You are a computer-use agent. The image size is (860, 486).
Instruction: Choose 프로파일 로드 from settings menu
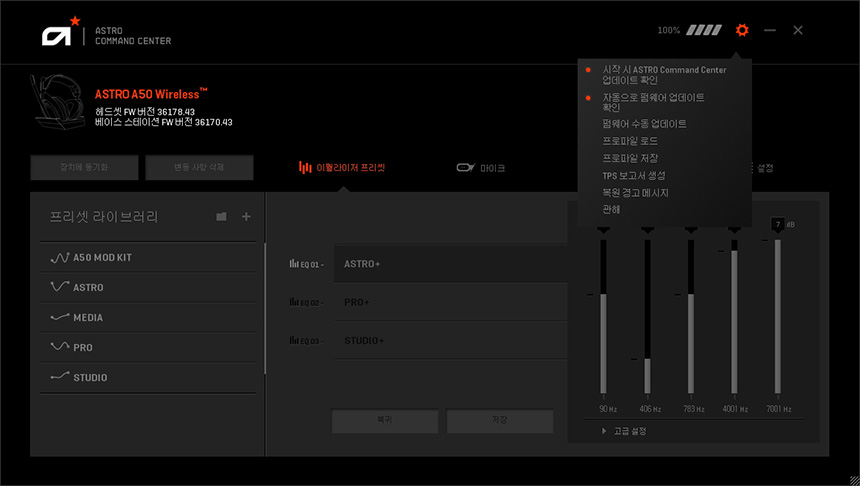(x=630, y=141)
